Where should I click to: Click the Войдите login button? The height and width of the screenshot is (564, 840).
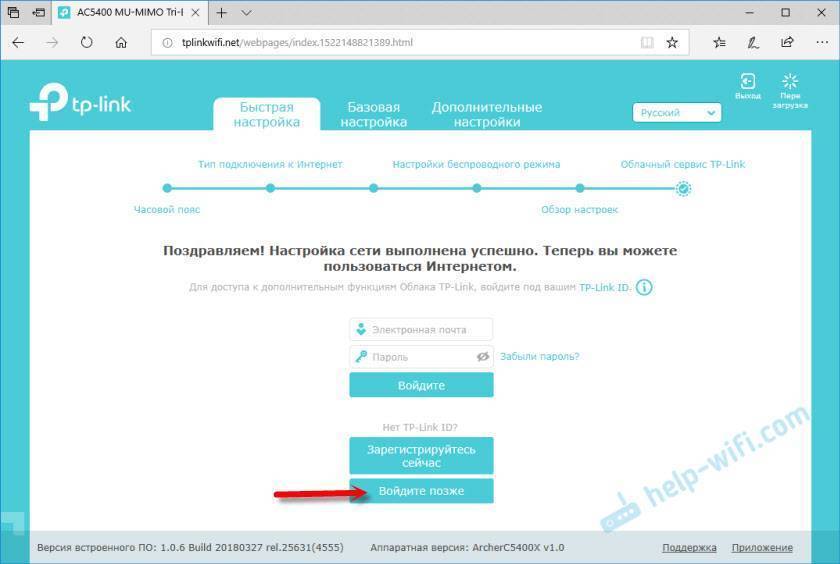click(421, 385)
